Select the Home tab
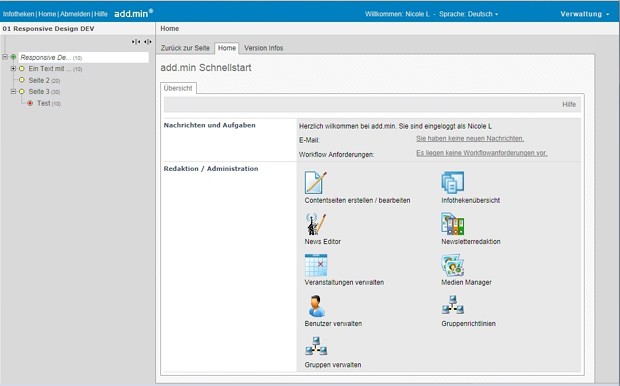The width and height of the screenshot is (620, 386). click(x=227, y=48)
